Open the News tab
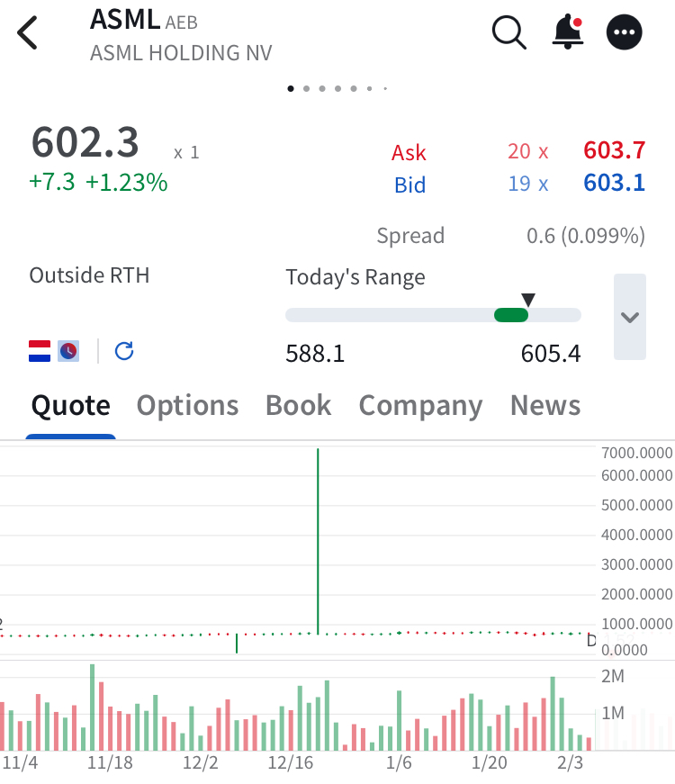 tap(545, 405)
